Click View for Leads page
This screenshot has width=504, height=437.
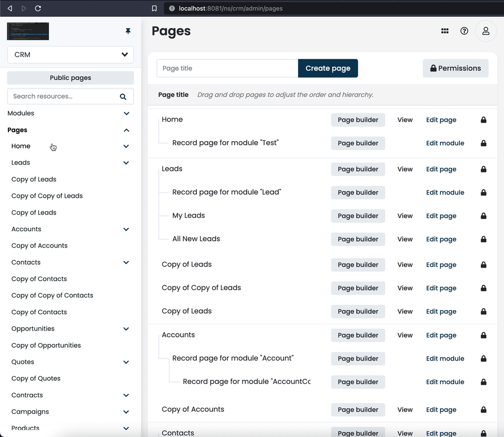point(405,169)
